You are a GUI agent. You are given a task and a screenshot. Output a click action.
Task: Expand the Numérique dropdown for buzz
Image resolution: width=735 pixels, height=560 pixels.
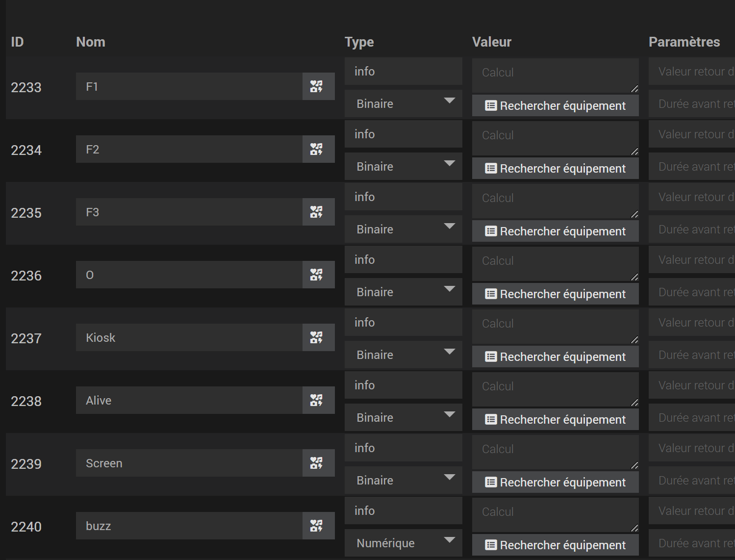pyautogui.click(x=403, y=543)
